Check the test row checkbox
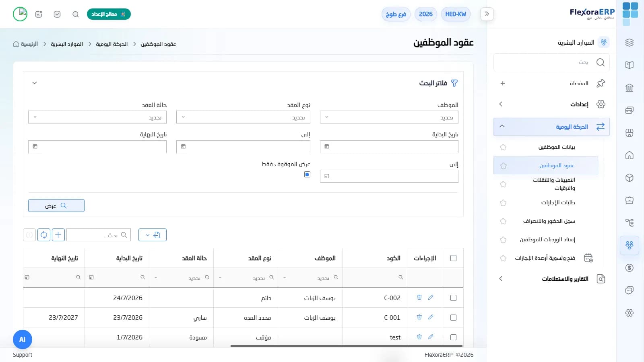The image size is (644, 362). coord(453,337)
